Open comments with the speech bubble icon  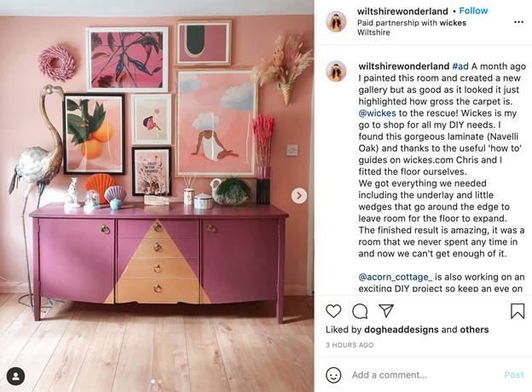(360, 310)
